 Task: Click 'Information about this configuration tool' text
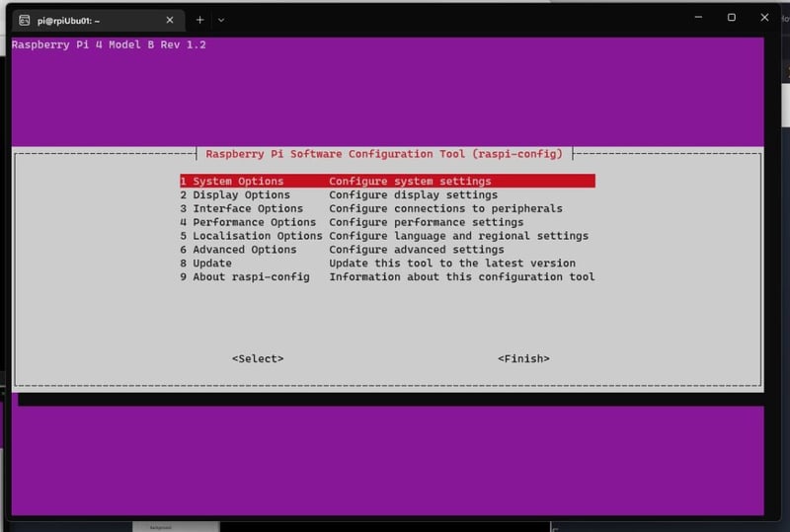pos(462,276)
